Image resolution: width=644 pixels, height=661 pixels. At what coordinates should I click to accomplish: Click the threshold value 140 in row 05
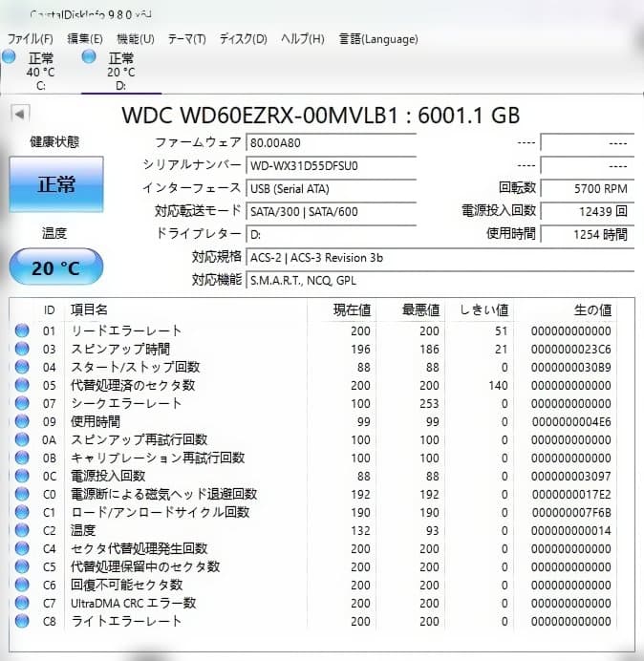(498, 385)
